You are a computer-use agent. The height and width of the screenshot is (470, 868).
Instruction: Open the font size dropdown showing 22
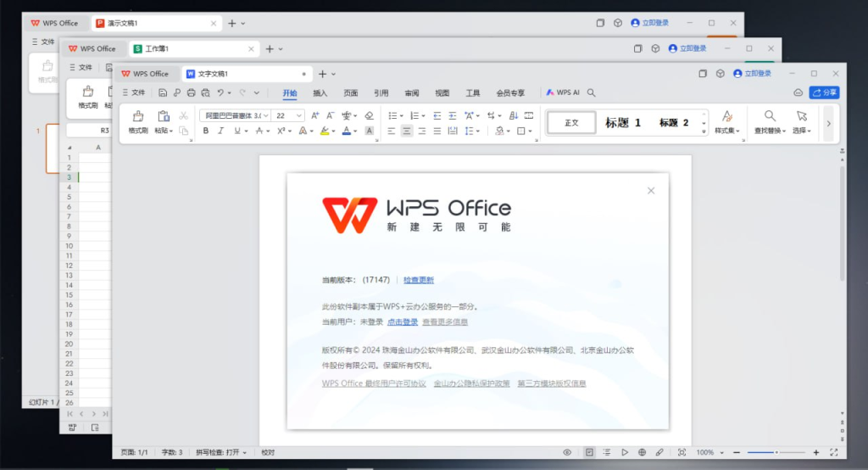[299, 115]
